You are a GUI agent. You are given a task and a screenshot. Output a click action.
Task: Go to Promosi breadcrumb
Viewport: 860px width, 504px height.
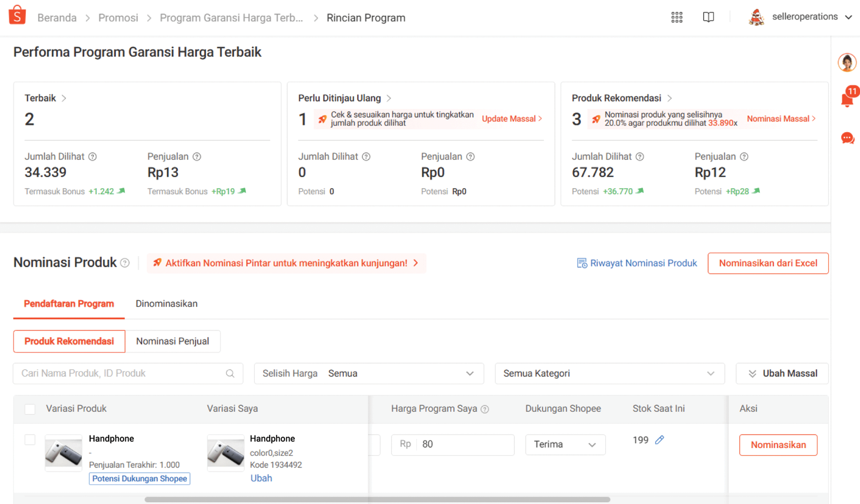click(118, 18)
